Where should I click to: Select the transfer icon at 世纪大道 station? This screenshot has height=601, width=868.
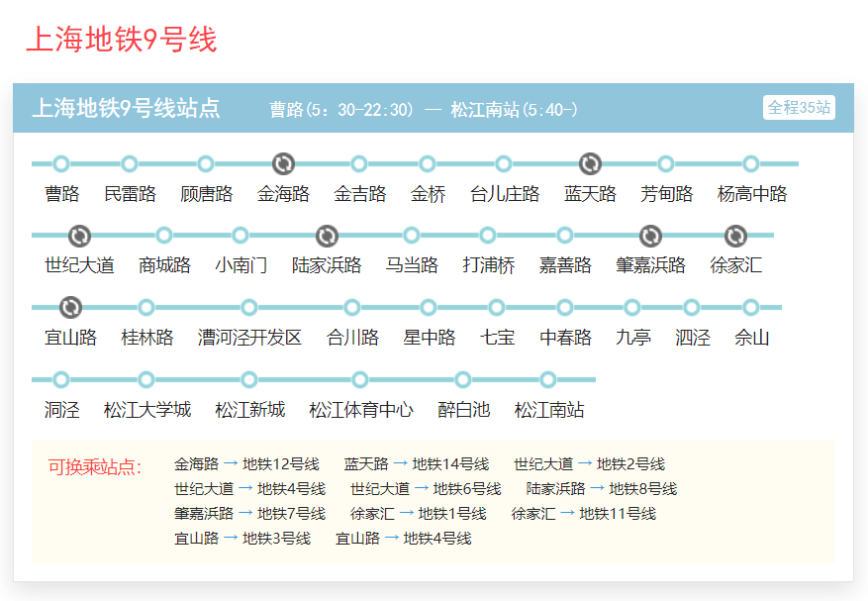[79, 236]
